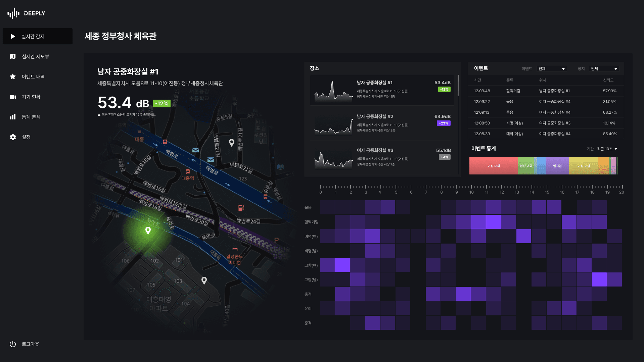Click confidence value 85.40%
The image size is (644, 362).
point(610,134)
